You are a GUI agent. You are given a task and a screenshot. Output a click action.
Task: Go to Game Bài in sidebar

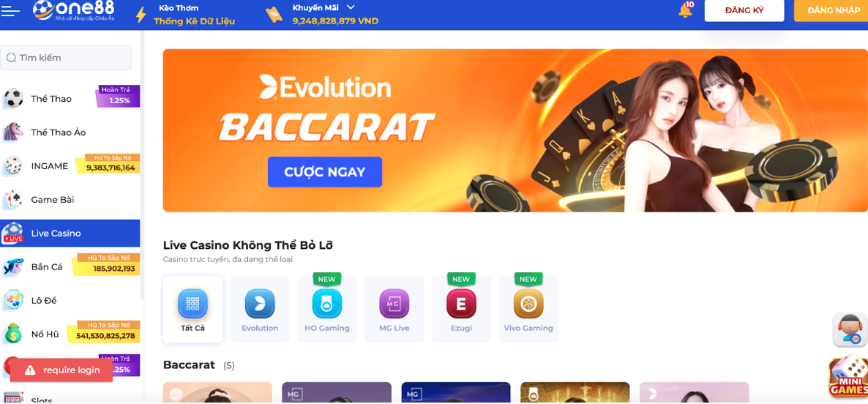[x=70, y=199]
